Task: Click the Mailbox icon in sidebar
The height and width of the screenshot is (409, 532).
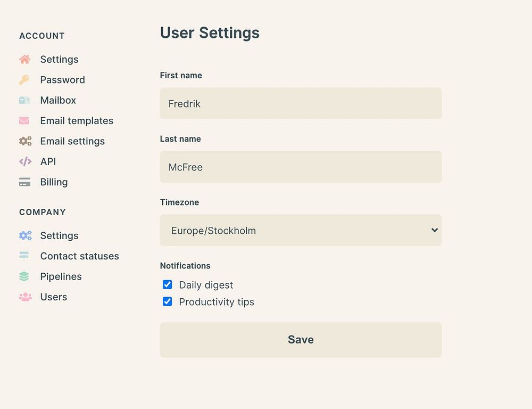Action: pyautogui.click(x=24, y=100)
